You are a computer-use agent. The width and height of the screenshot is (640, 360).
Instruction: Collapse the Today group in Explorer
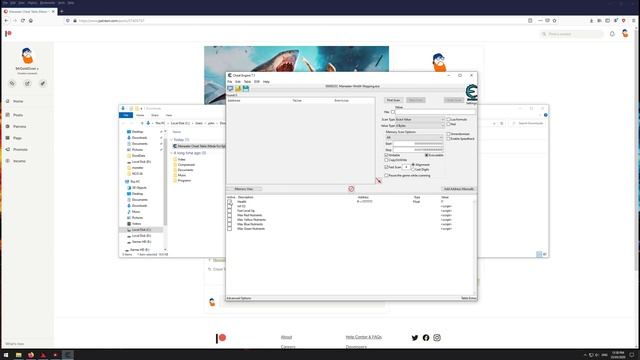pos(171,140)
